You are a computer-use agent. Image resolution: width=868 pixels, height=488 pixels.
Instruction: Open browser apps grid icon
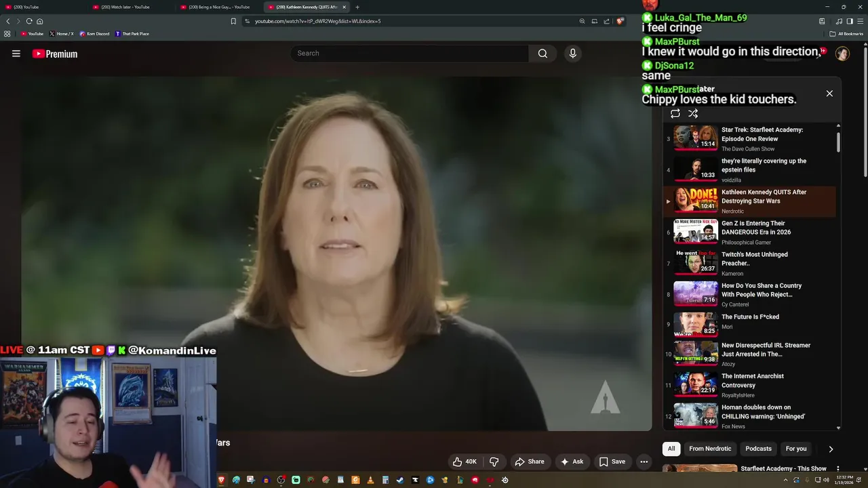pos(7,34)
